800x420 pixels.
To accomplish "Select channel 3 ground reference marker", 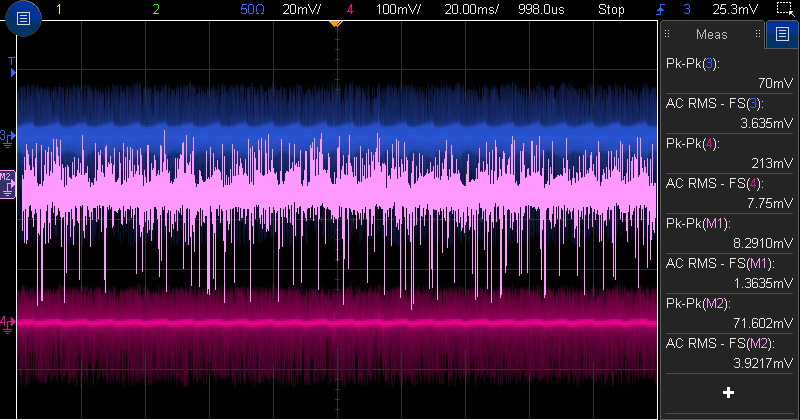I will pyautogui.click(x=7, y=138).
